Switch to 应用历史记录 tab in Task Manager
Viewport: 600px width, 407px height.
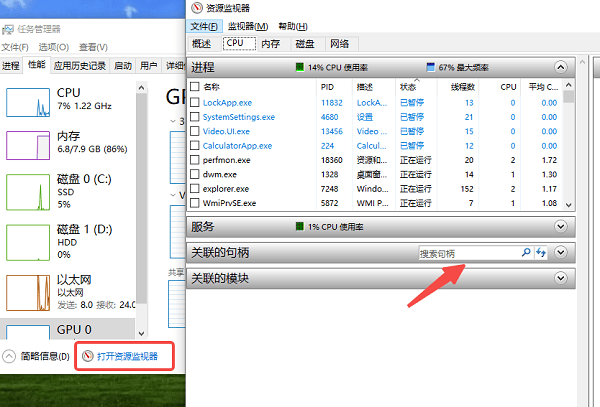coord(80,66)
